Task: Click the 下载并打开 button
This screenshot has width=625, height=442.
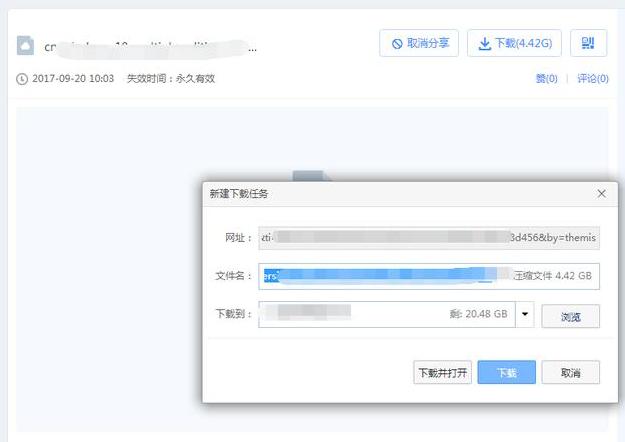Action: coord(442,373)
